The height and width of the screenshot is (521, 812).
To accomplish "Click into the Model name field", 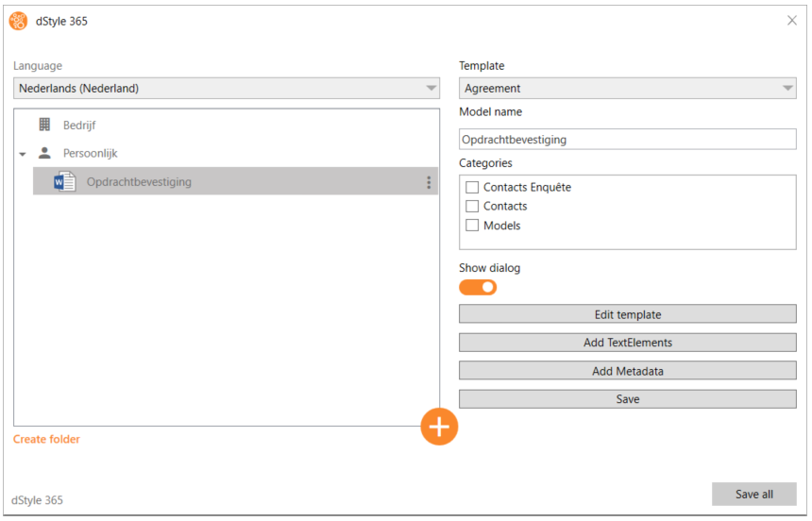I will [627, 140].
